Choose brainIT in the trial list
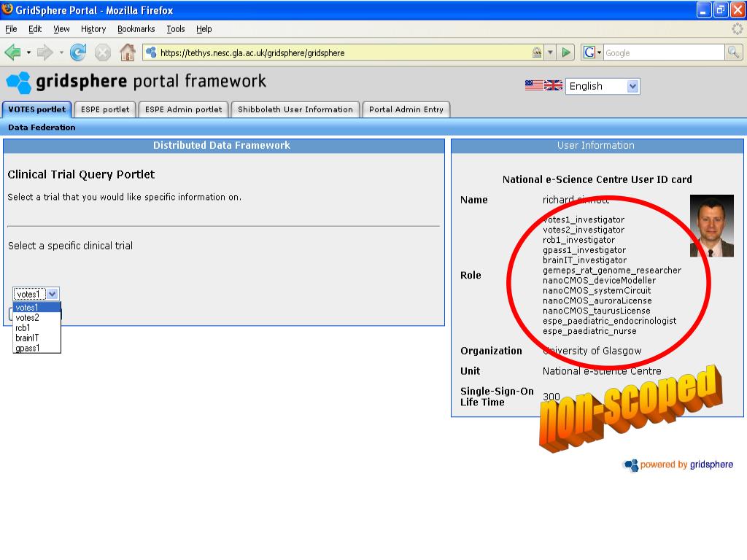Viewport: 747px width, 560px height. (36, 338)
